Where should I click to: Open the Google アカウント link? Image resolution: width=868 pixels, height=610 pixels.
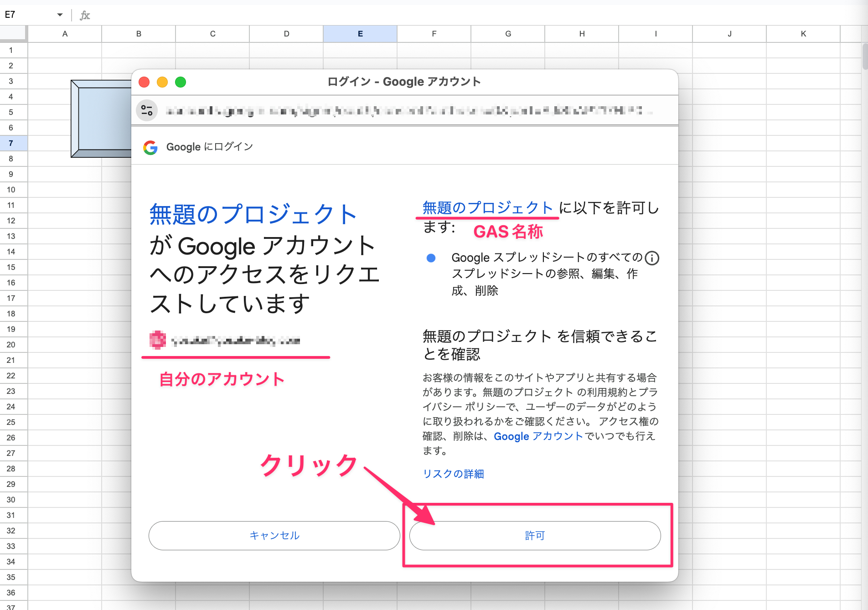click(x=538, y=436)
